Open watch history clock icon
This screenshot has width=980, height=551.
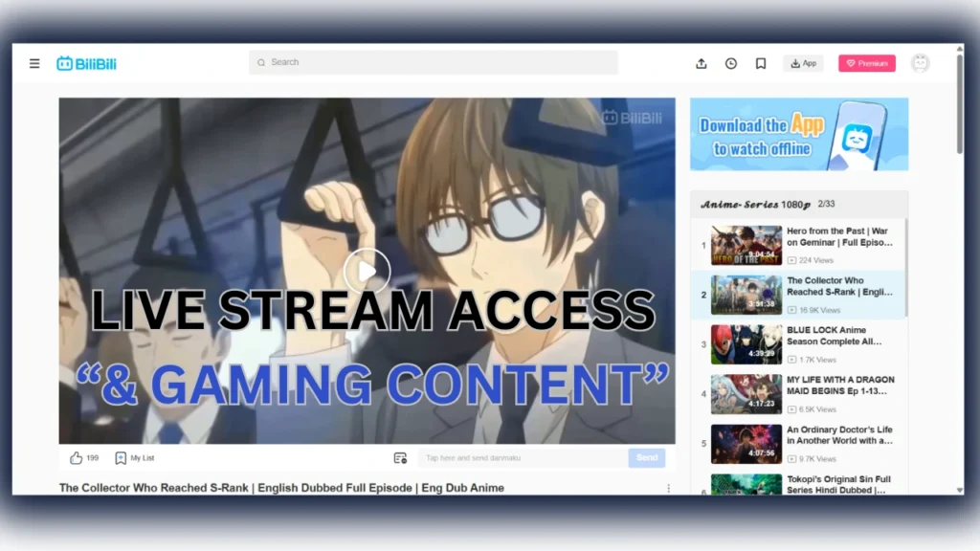pos(731,64)
